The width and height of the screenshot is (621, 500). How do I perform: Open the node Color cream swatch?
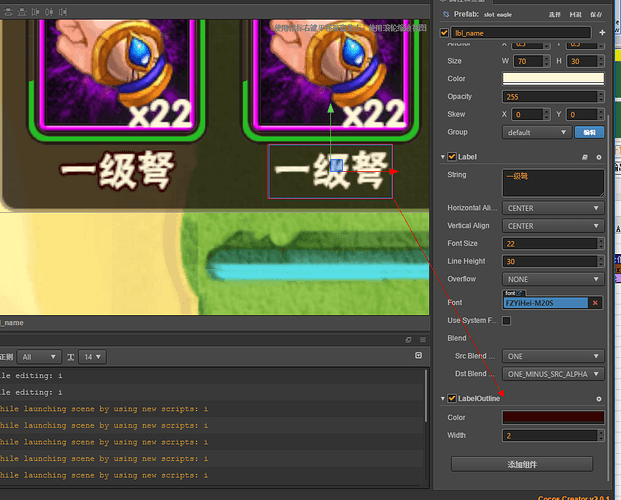pos(553,78)
